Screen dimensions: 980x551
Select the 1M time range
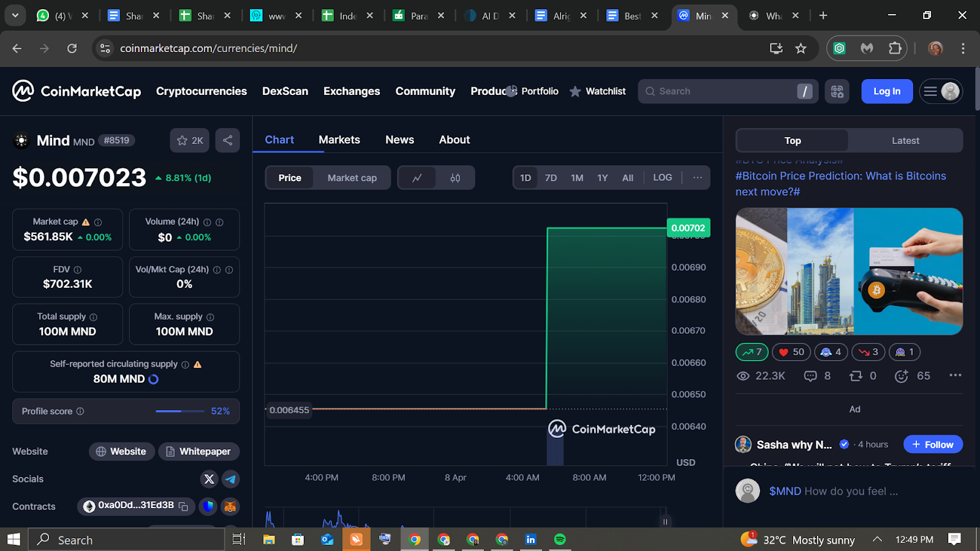tap(577, 178)
